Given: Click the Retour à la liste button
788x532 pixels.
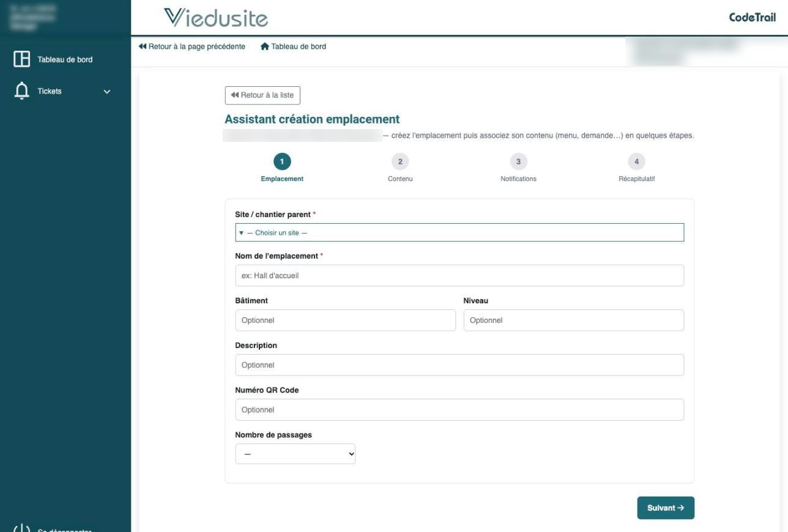Looking at the screenshot, I should point(262,95).
